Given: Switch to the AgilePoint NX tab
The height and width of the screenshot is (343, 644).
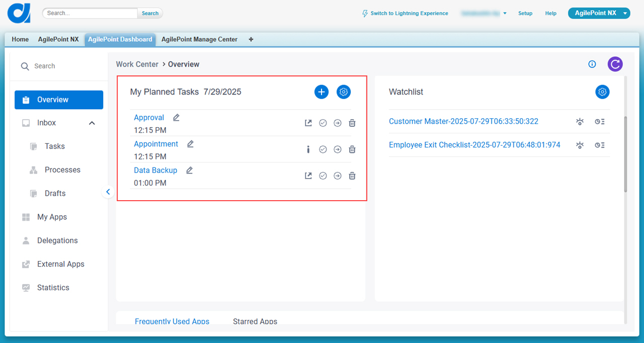Looking at the screenshot, I should click(58, 39).
